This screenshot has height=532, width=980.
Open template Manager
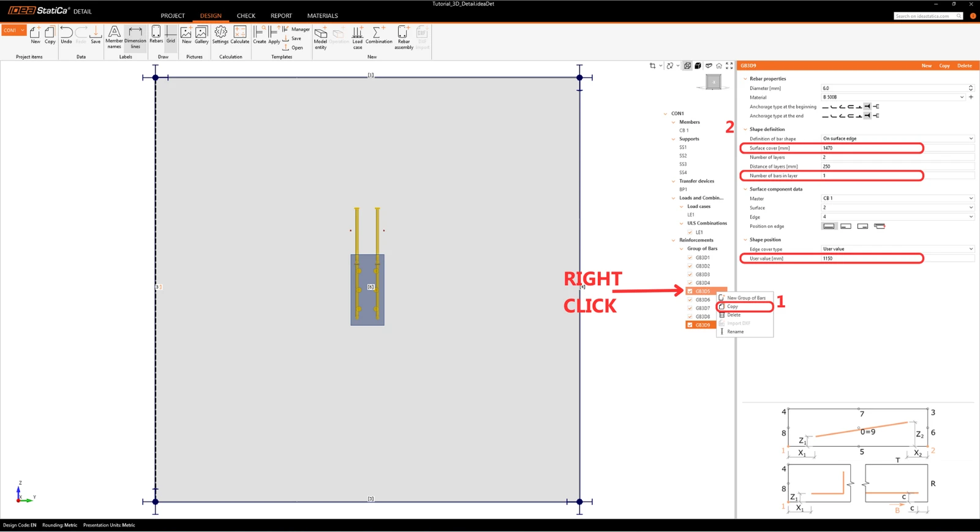tap(296, 29)
